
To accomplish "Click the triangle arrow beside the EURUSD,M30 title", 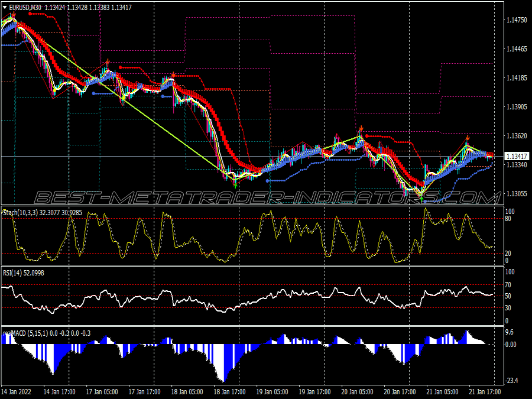I will tap(5, 7).
